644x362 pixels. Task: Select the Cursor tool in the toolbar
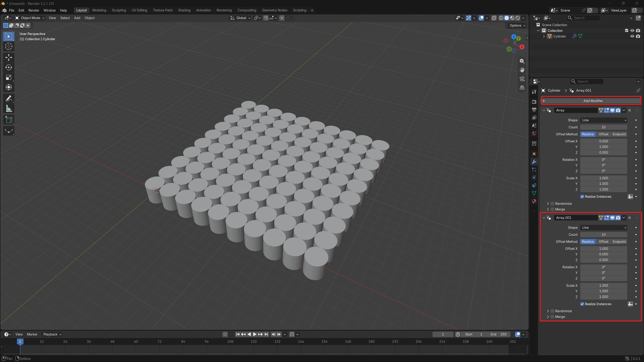tap(9, 46)
